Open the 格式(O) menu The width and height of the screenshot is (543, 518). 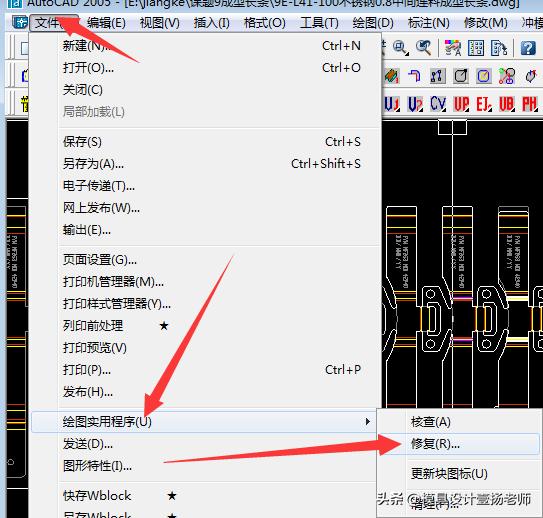point(265,23)
